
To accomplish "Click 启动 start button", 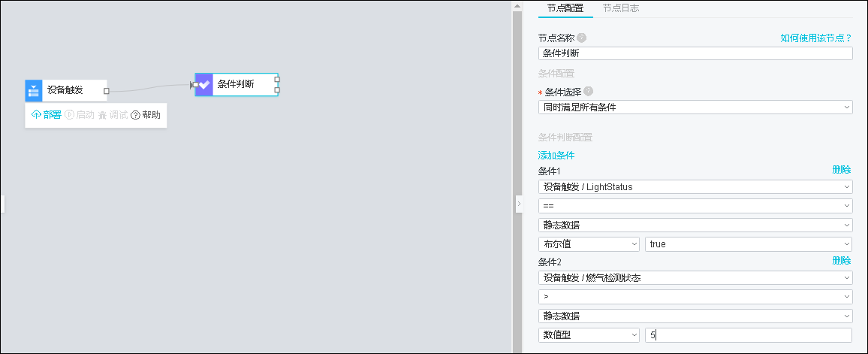I will (x=79, y=115).
